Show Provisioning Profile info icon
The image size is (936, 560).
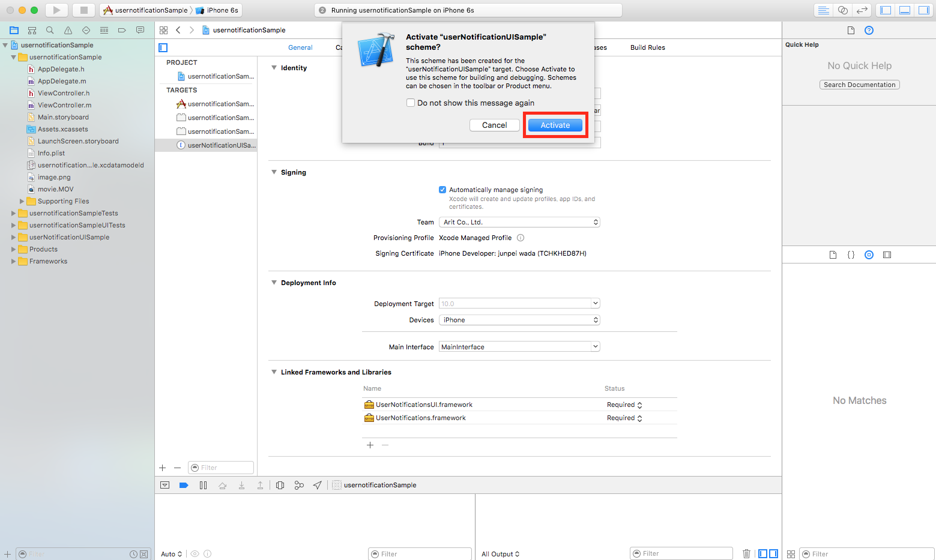pos(521,238)
